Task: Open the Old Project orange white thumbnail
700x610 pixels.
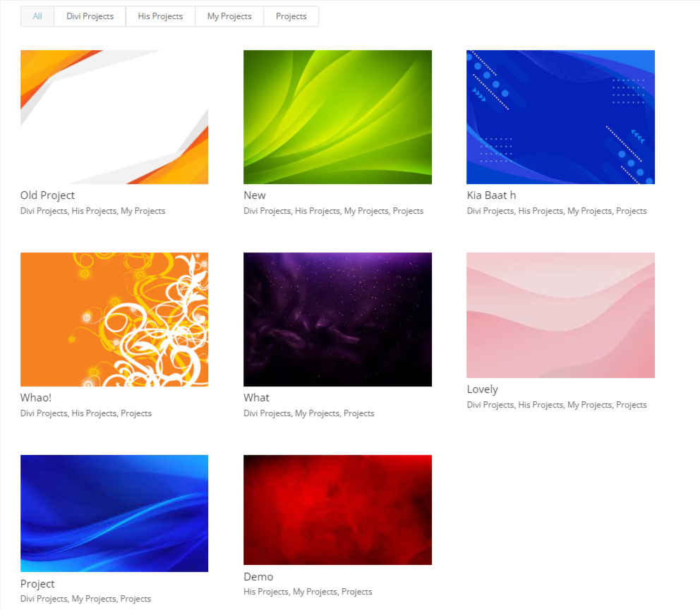Action: click(114, 117)
